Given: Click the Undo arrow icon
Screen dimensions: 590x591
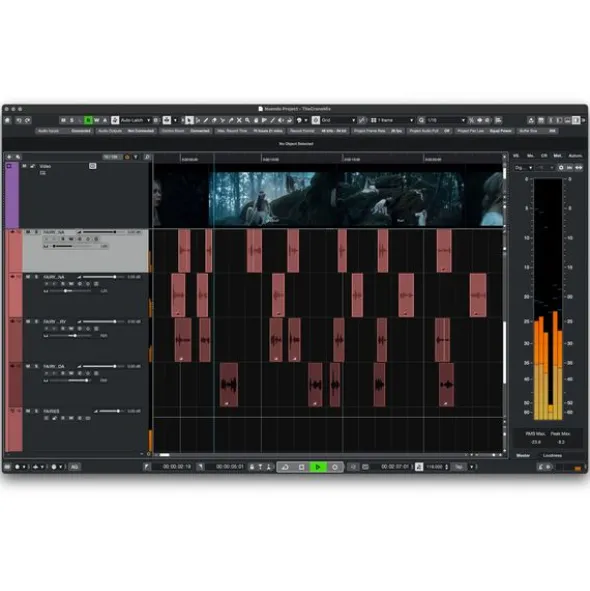Looking at the screenshot, I should [19, 120].
